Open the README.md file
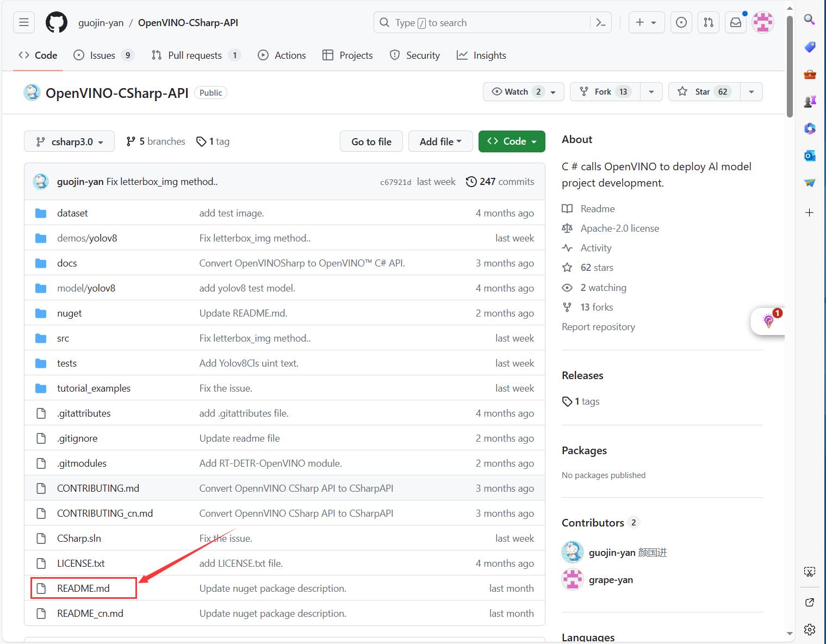This screenshot has height=644, width=826. pos(83,589)
